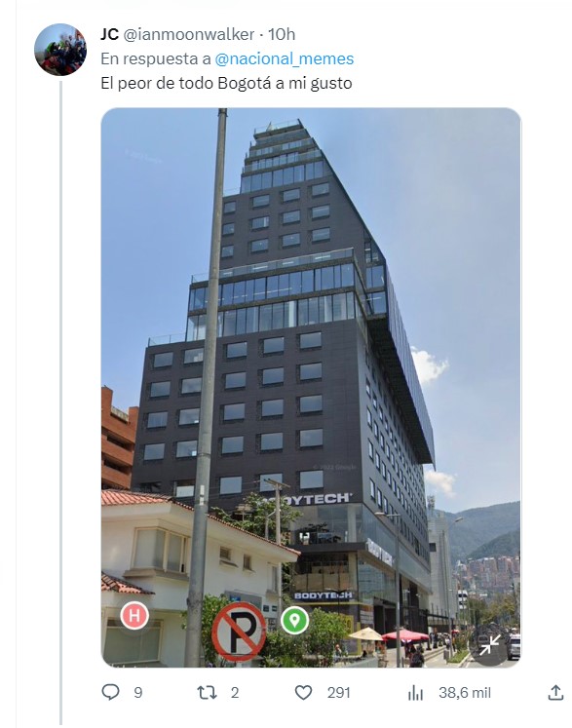Open the view analytics bar chart icon
572x728 pixels.
(415, 693)
